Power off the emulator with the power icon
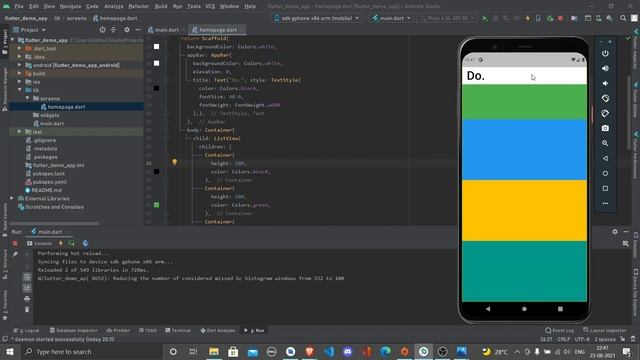 [x=605, y=53]
